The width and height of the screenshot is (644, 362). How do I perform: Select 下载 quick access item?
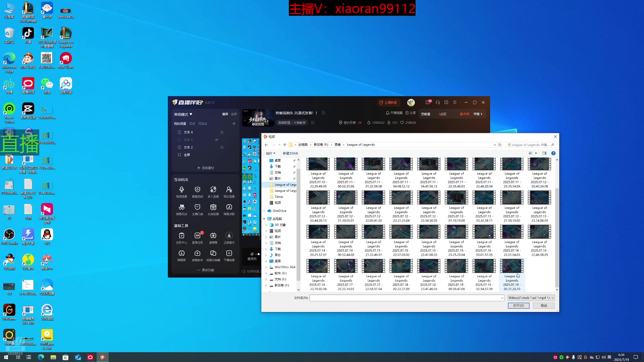(x=278, y=167)
